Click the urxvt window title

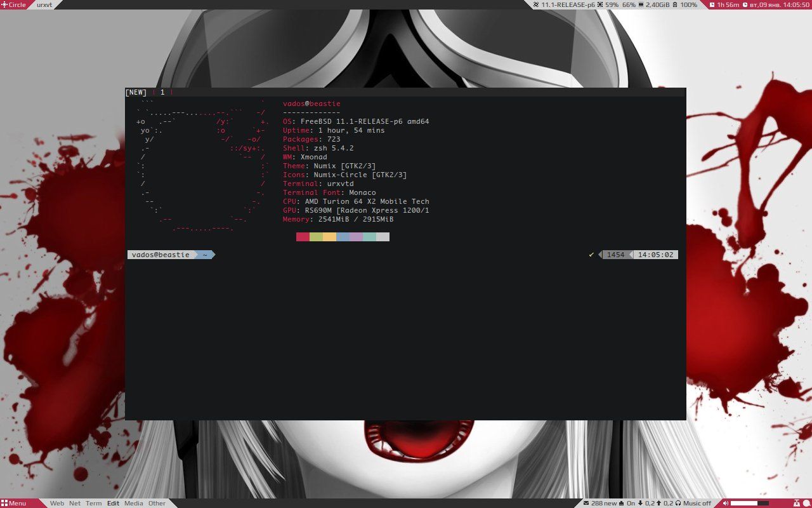point(44,4)
